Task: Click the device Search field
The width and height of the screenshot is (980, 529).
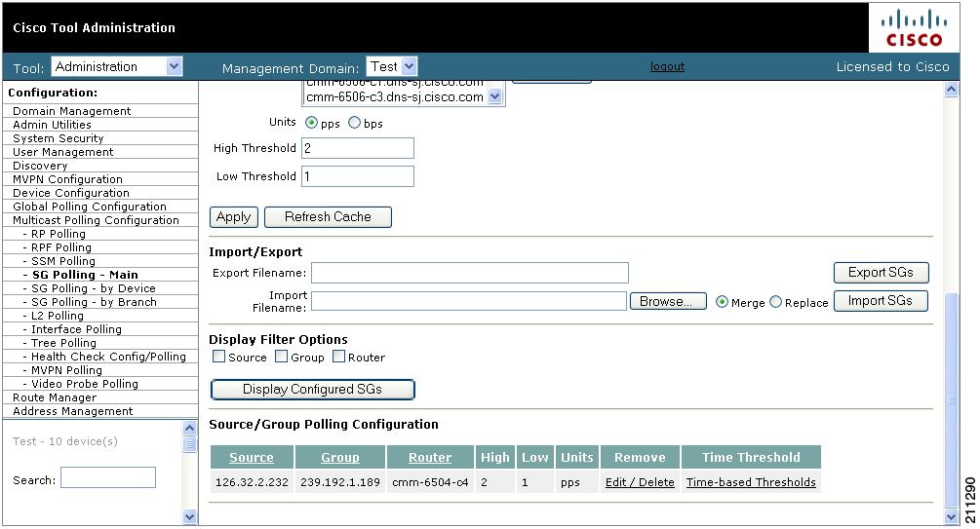Action: (x=108, y=477)
